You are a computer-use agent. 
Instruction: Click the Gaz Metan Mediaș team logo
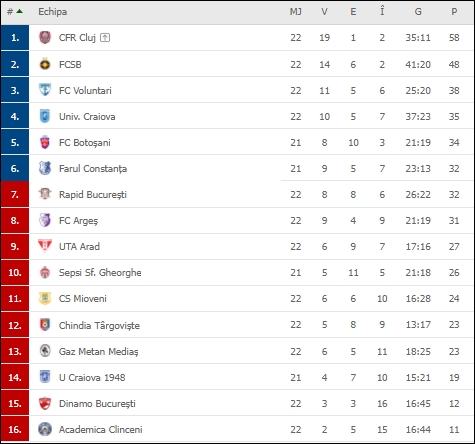coord(45,351)
